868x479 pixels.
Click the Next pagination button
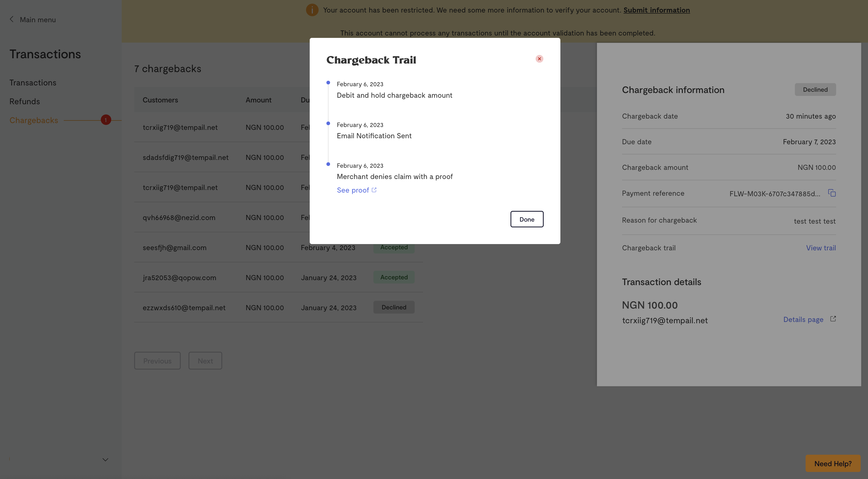pos(205,361)
